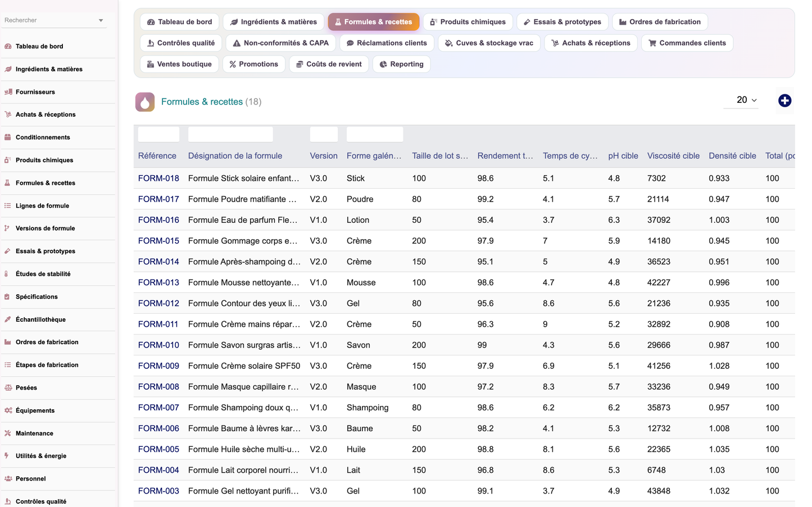This screenshot has width=812, height=507.
Task: Click the Forme galénique filter field
Action: (375, 134)
